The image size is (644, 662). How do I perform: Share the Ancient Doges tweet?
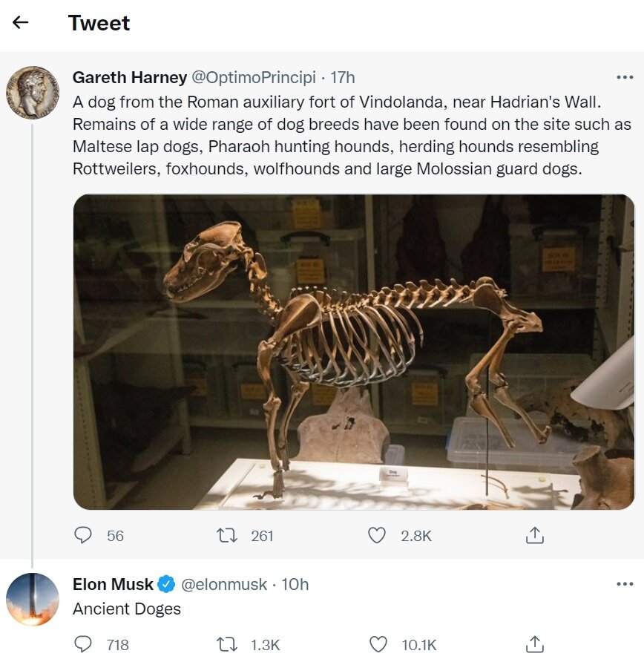click(535, 644)
